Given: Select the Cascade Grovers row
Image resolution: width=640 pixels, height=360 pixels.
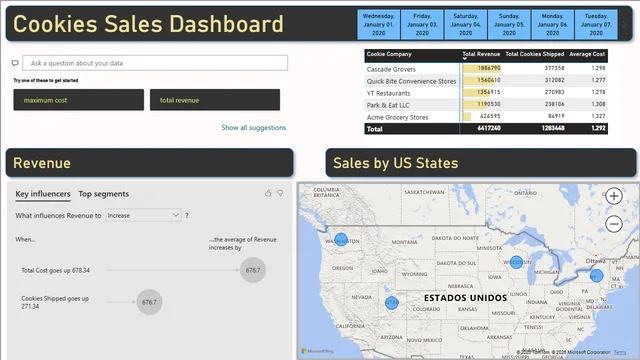Looking at the screenshot, I should pyautogui.click(x=486, y=69).
